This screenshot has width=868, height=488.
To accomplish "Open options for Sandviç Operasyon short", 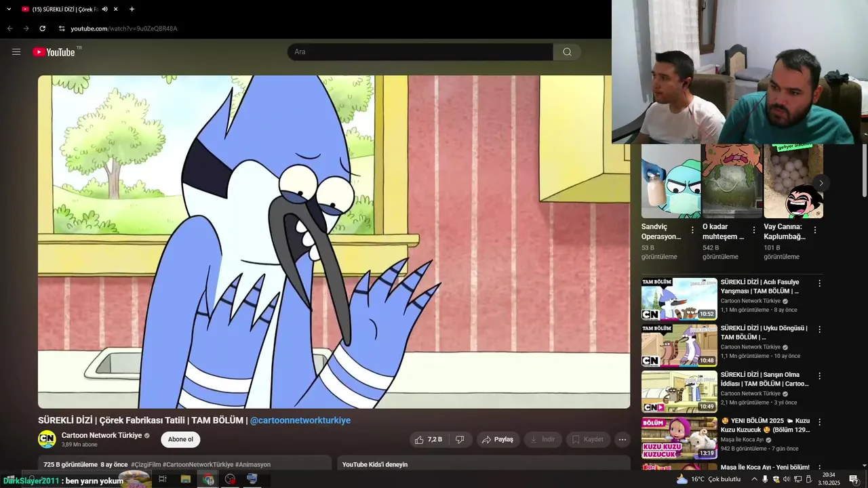I will [692, 230].
